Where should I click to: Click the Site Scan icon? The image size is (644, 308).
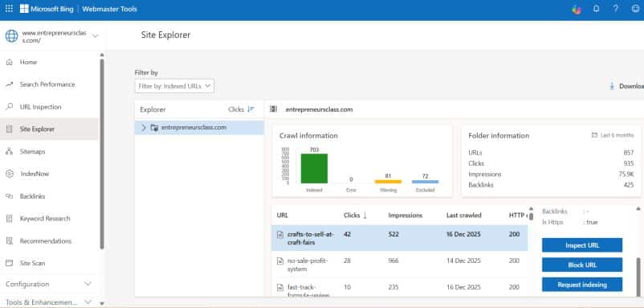[x=10, y=263]
